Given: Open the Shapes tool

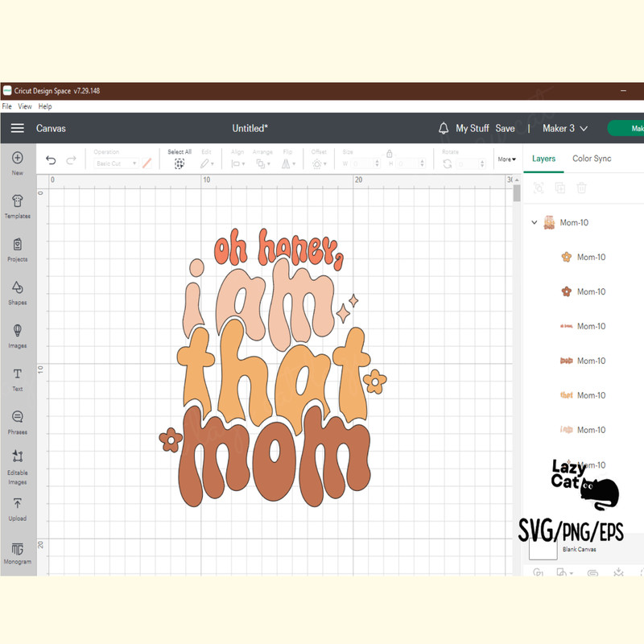Looking at the screenshot, I should click(x=18, y=288).
